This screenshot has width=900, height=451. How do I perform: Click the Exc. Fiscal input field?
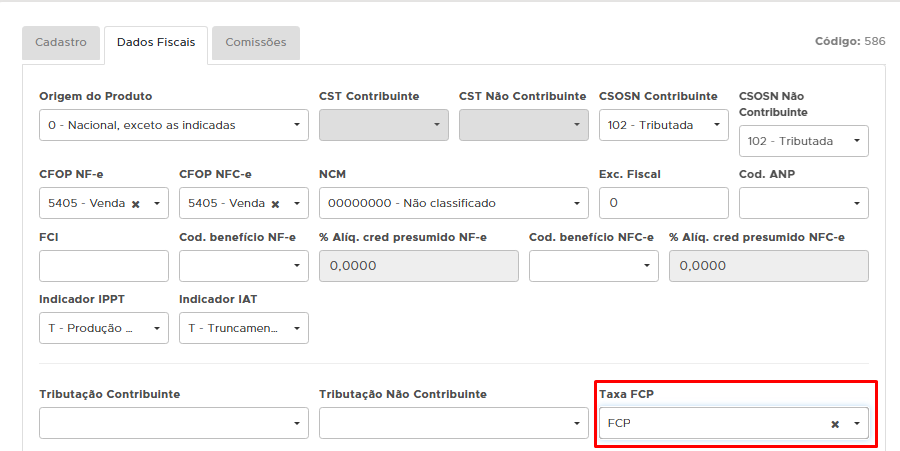(x=663, y=203)
